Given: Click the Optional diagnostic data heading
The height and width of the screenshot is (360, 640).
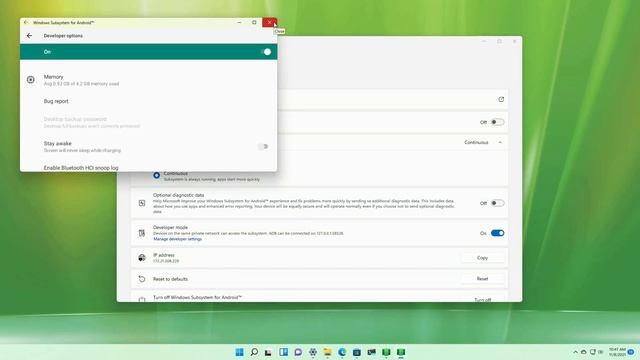Looking at the screenshot, I should pos(178,195).
